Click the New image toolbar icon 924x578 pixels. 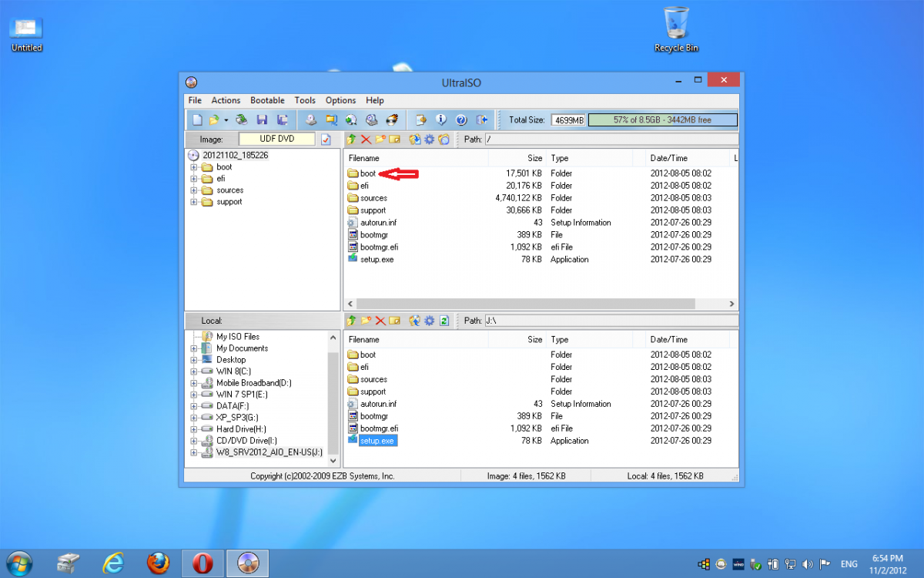click(x=197, y=120)
